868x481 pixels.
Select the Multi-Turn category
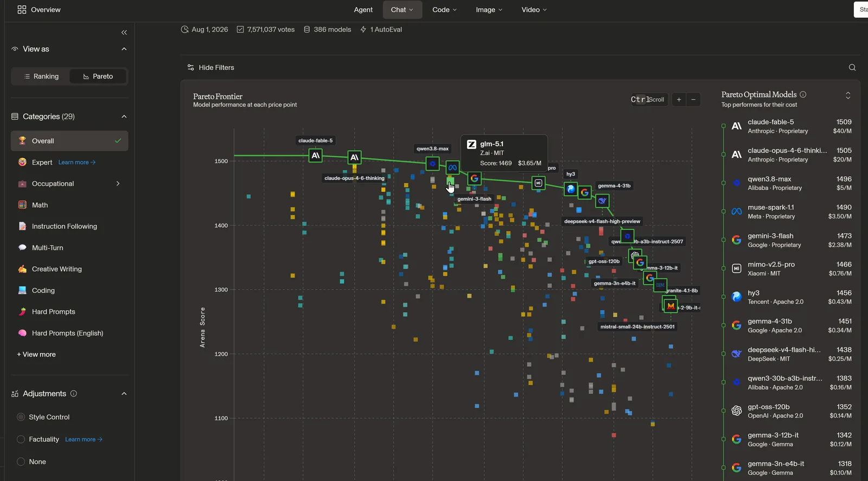(69, 248)
